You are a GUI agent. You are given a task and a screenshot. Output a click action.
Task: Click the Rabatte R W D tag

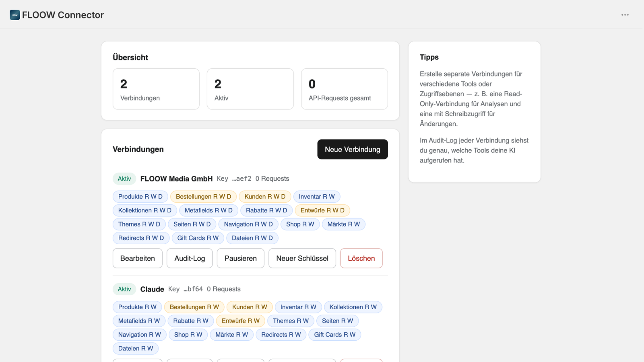[266, 210]
